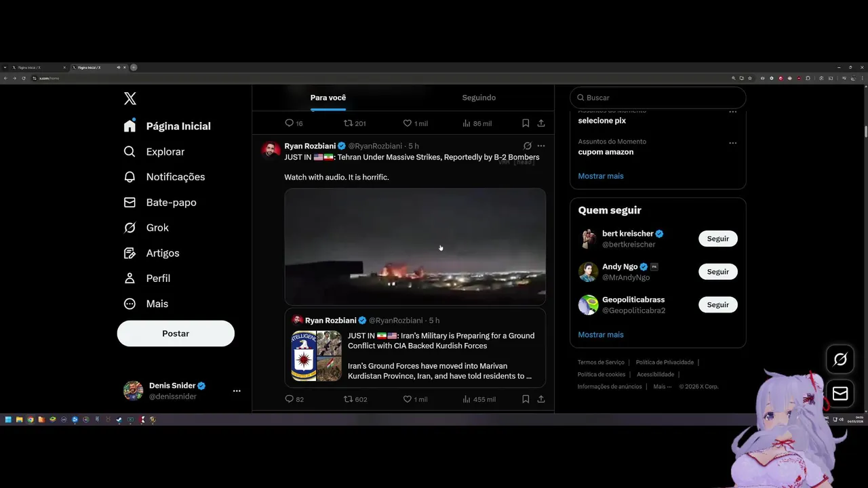Viewport: 868px width, 488px height.
Task: Open Termos de Serviço link
Action: [601, 363]
